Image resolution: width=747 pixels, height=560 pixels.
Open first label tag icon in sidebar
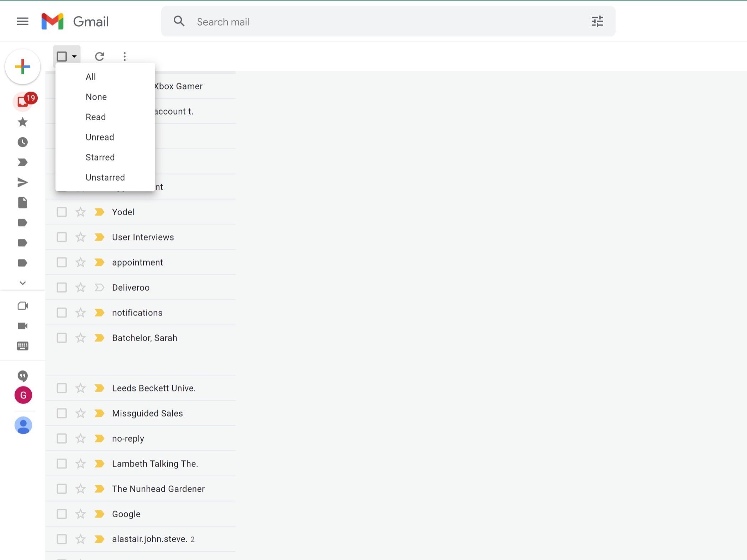coord(22,223)
